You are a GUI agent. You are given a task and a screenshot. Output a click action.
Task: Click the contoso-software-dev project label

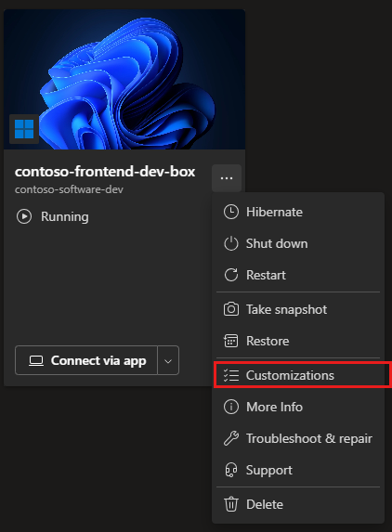[x=69, y=189]
